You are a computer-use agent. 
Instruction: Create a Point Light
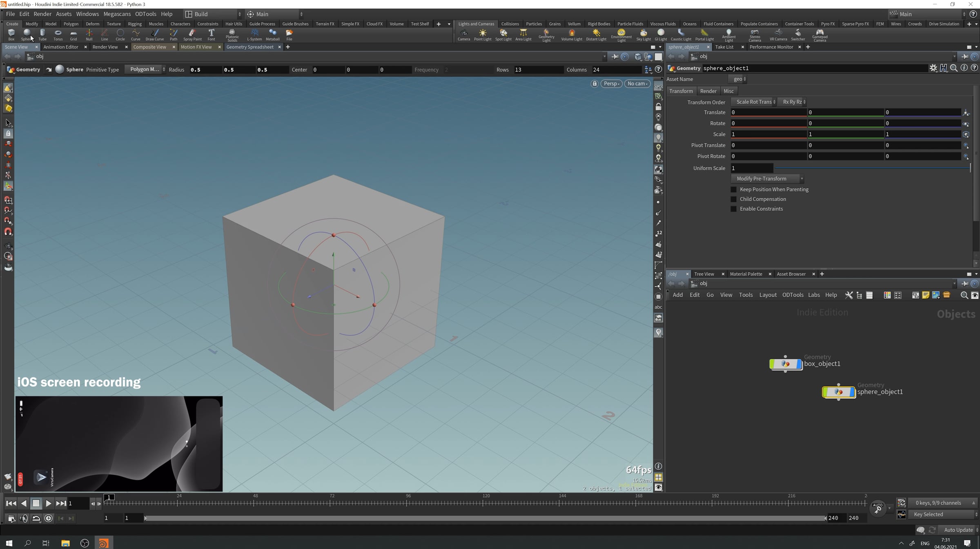483,35
